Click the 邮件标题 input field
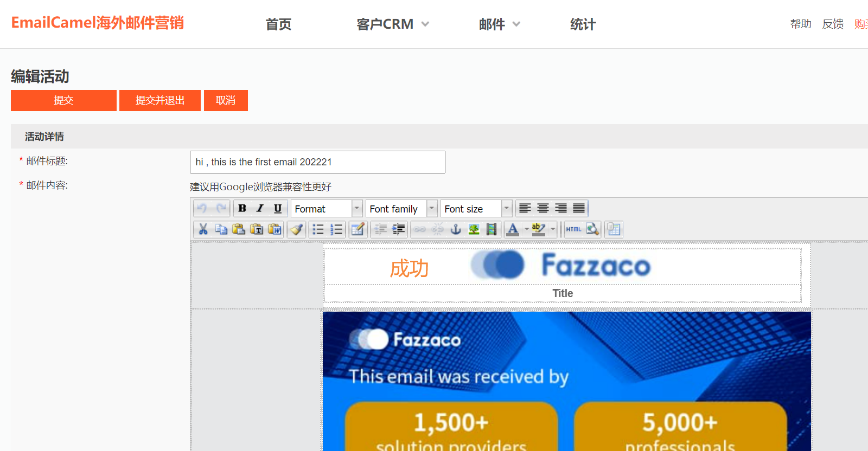Image resolution: width=868 pixels, height=451 pixels. (317, 162)
